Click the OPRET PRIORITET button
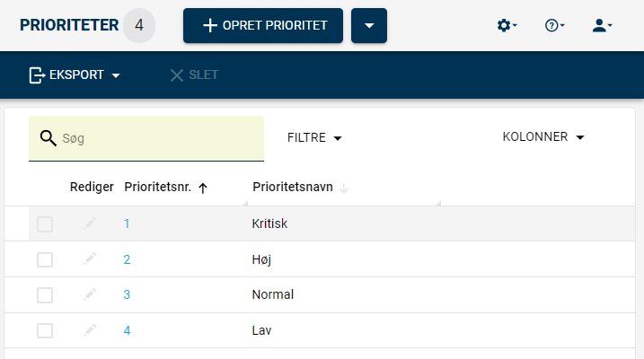This screenshot has width=644, height=359. point(263,25)
